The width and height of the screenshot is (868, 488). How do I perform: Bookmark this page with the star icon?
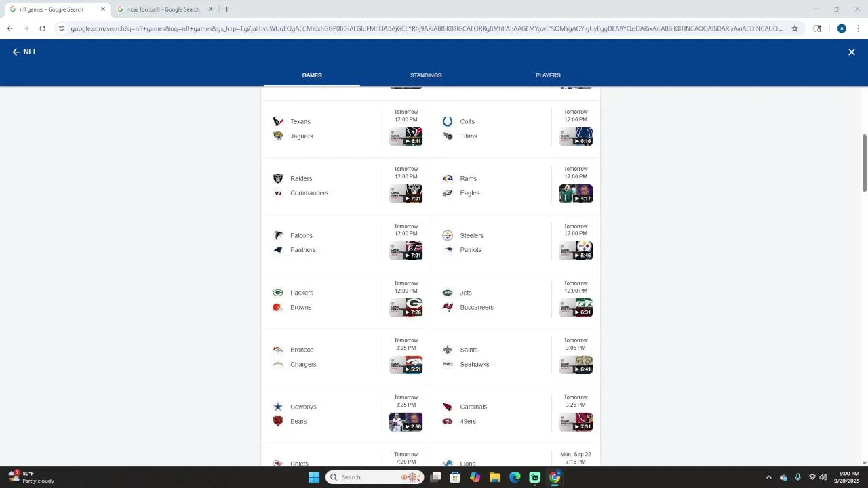click(795, 28)
